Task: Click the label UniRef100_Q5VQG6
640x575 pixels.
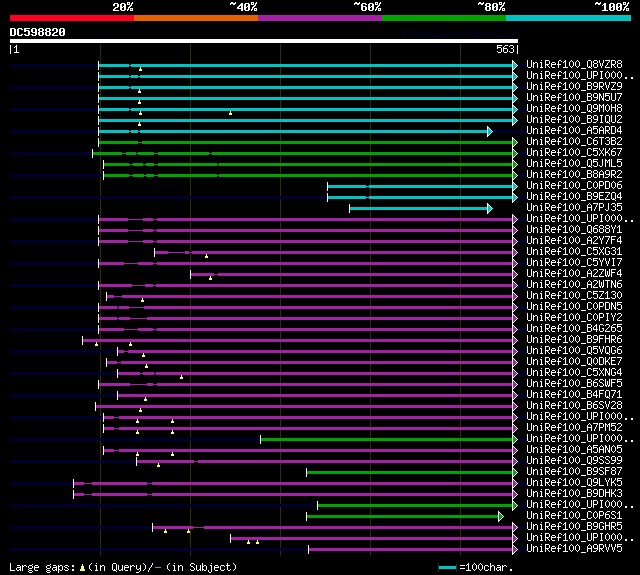Action: click(574, 351)
